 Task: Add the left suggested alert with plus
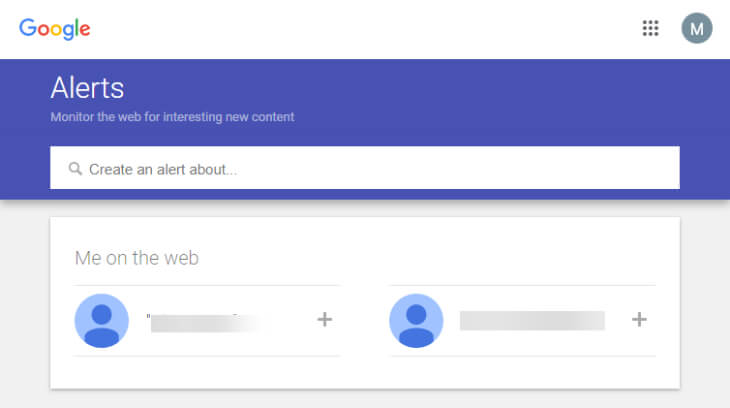(x=324, y=320)
